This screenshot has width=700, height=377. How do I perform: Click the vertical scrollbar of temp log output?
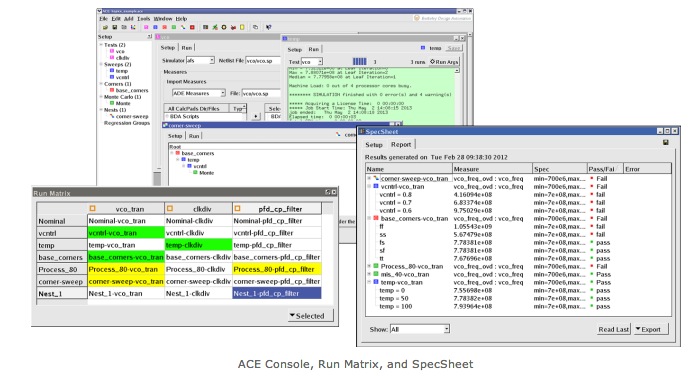click(457, 96)
